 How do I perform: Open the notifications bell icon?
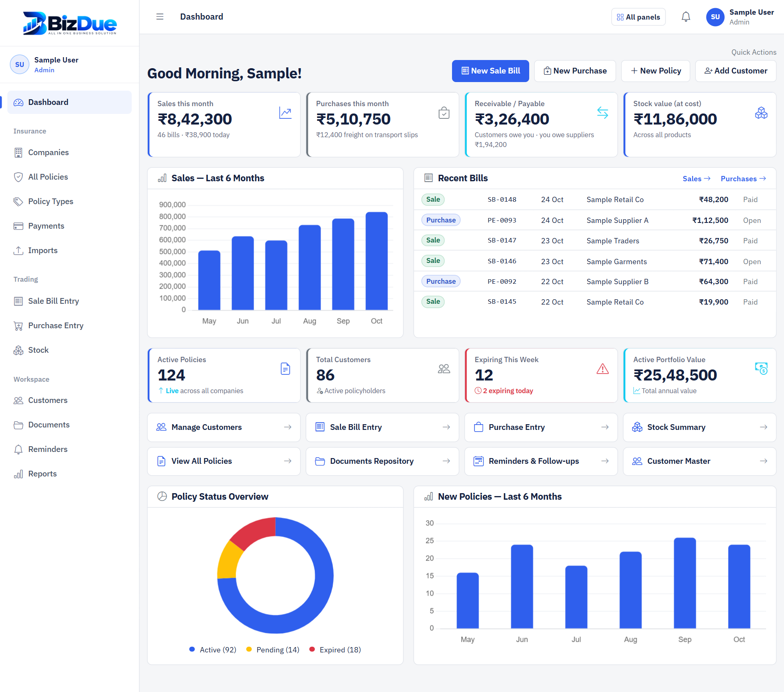point(686,17)
